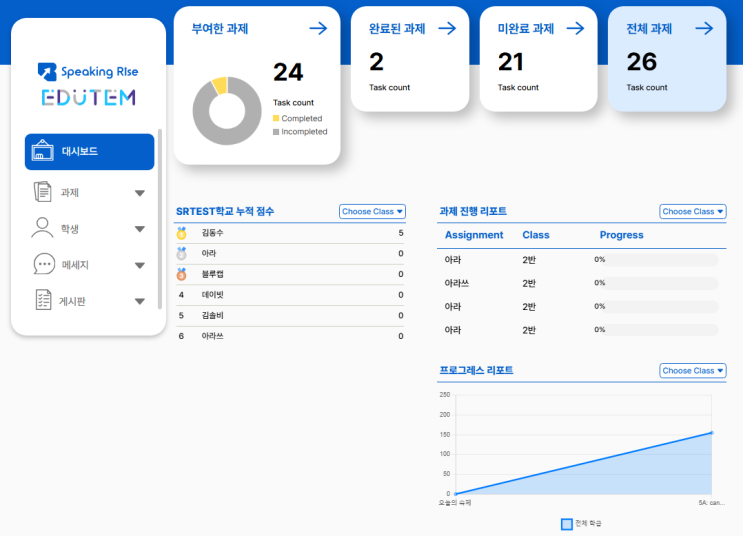Toggle the Incompleted gray legend swatch
This screenshot has height=536, width=743.
pyautogui.click(x=276, y=132)
